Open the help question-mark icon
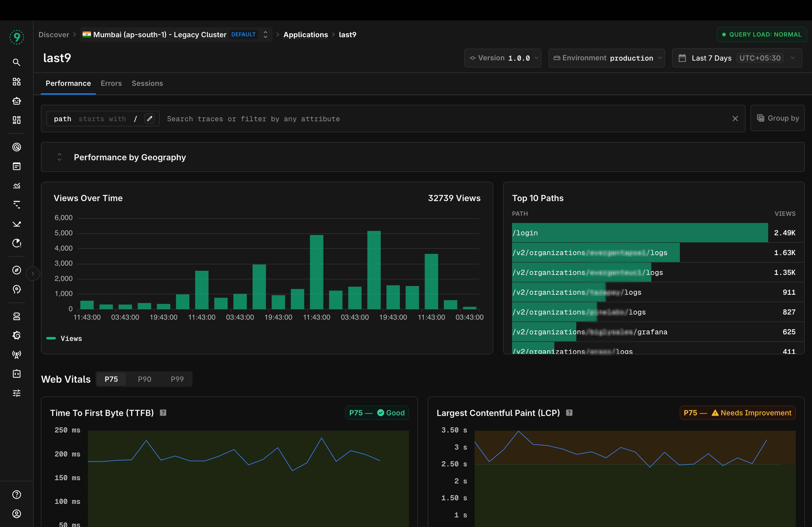The image size is (812, 527). pyautogui.click(x=17, y=494)
